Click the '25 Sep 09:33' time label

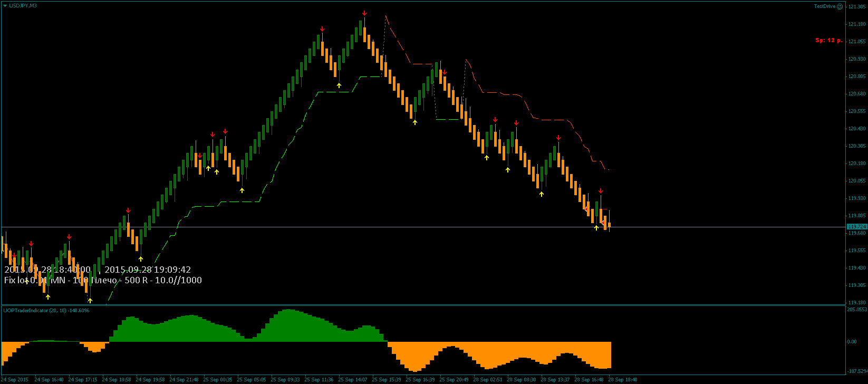(285, 380)
